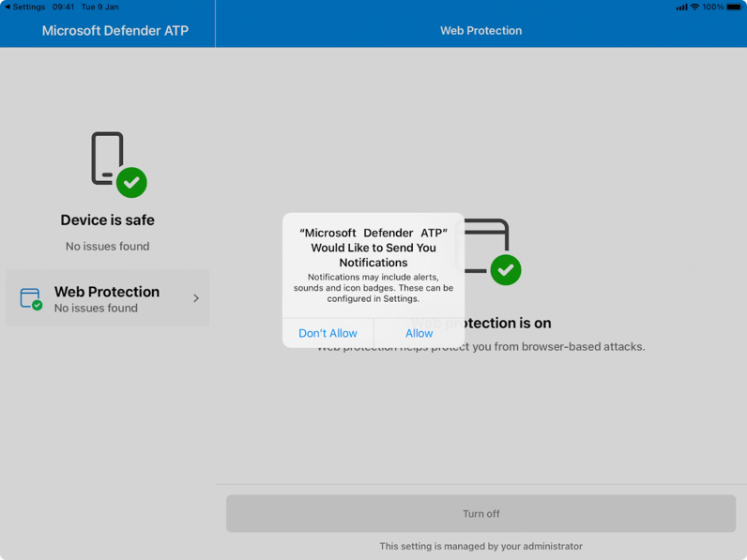Click the Turn off button
This screenshot has height=560, width=747.
(x=480, y=513)
